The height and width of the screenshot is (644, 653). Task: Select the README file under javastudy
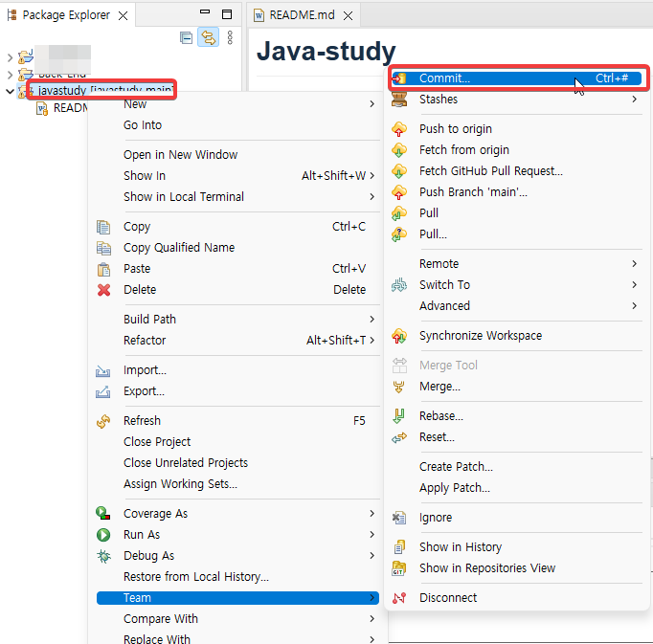[x=70, y=108]
